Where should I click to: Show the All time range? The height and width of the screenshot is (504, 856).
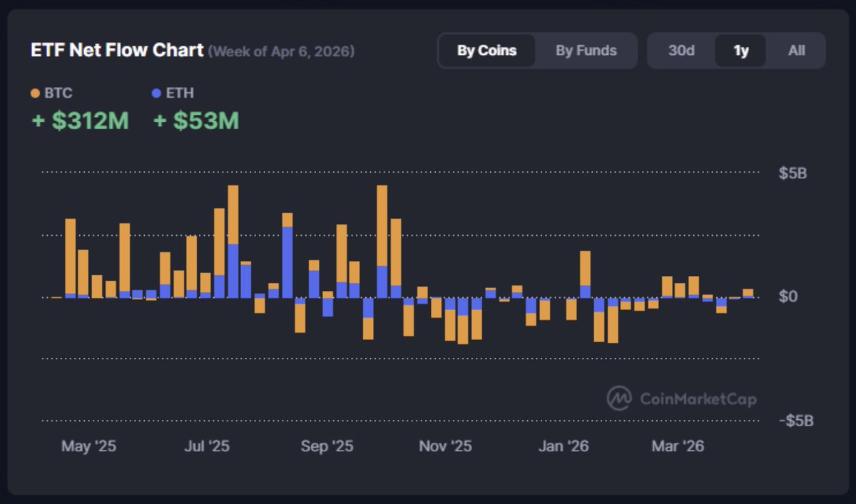coord(796,51)
